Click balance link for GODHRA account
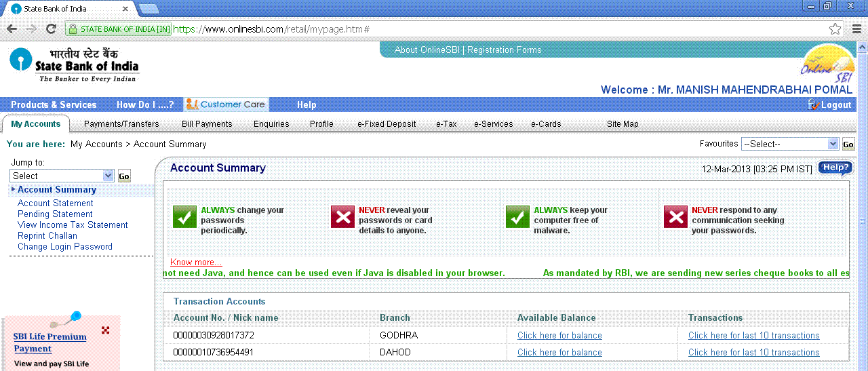868x371 pixels. click(559, 336)
